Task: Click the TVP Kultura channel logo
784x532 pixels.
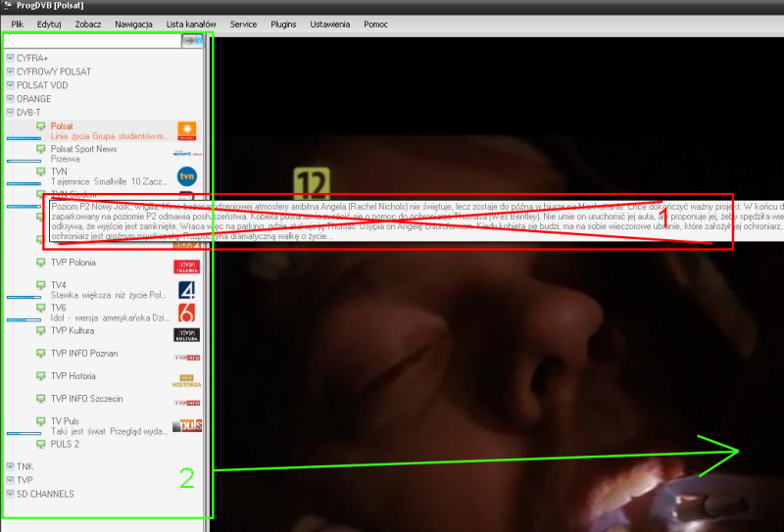Action: tap(187, 335)
